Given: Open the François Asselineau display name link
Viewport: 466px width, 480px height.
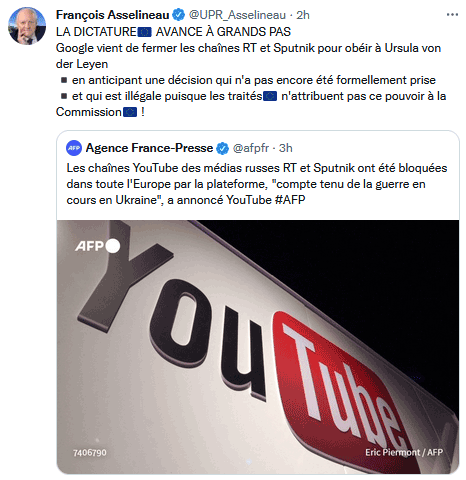Looking at the screenshot, I should (113, 15).
